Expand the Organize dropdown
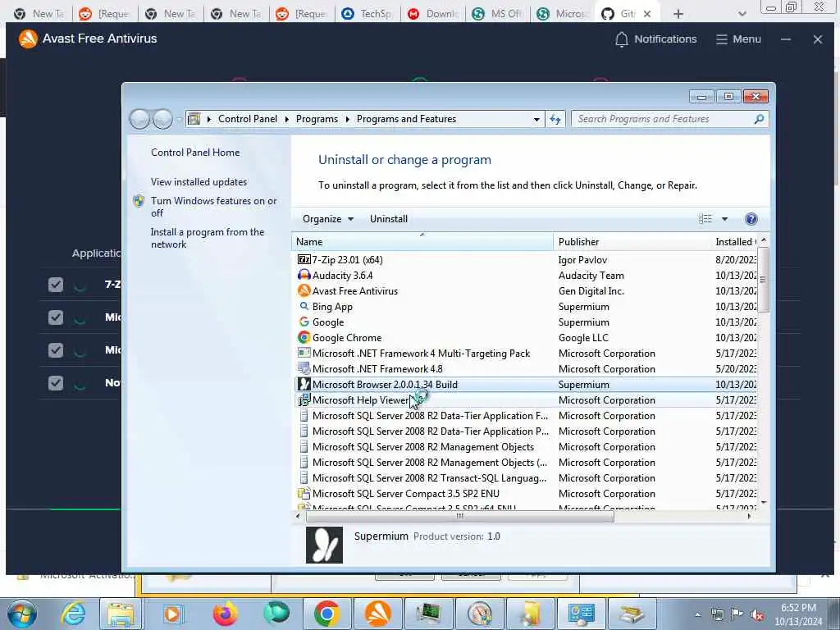Image resolution: width=840 pixels, height=630 pixels. tap(328, 218)
